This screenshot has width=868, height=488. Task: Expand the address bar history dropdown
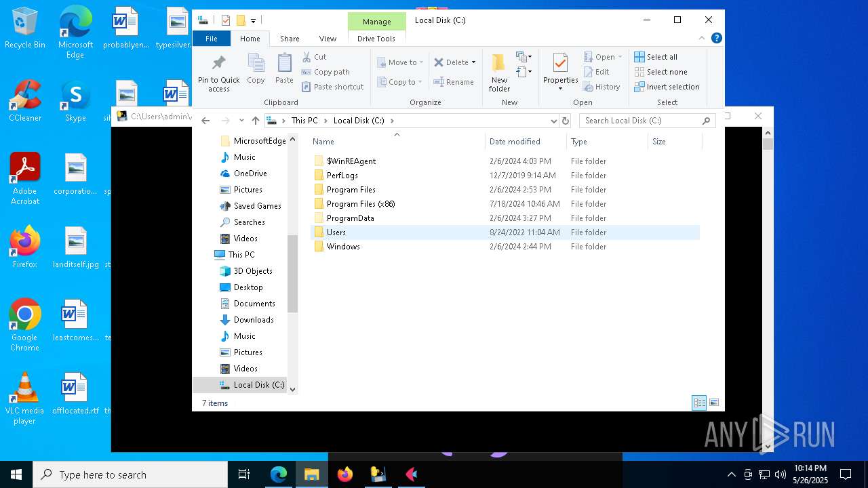pos(554,121)
